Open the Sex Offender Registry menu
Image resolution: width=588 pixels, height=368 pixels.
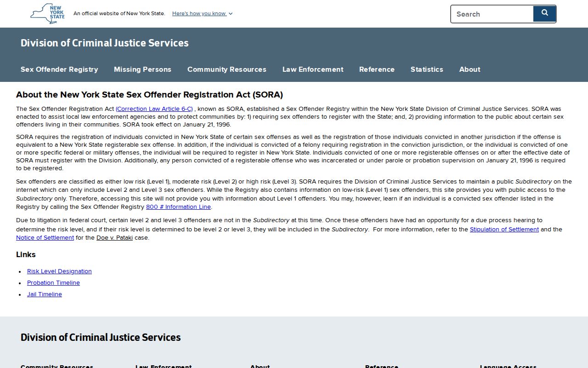coord(59,69)
